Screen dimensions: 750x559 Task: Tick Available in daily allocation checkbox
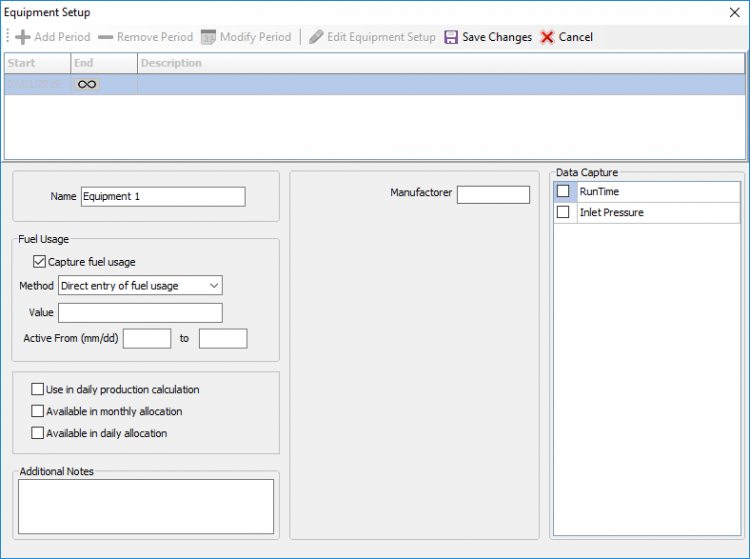click(x=38, y=433)
